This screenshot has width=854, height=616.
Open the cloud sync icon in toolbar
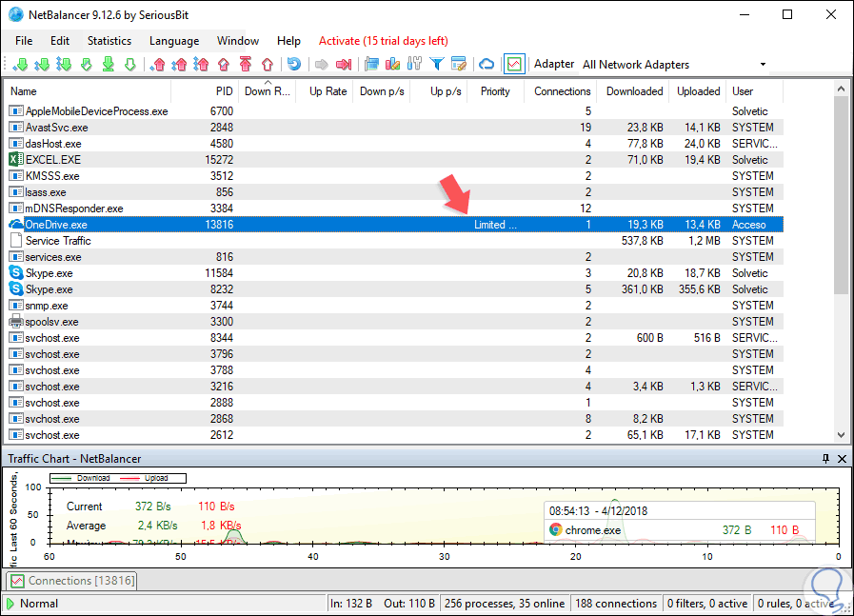tap(487, 65)
